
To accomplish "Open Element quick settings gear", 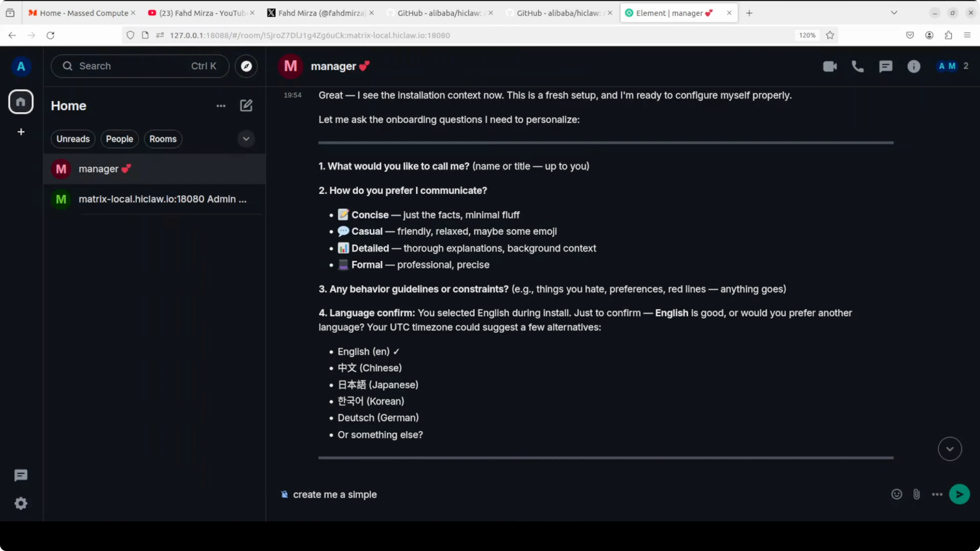I will [x=21, y=503].
